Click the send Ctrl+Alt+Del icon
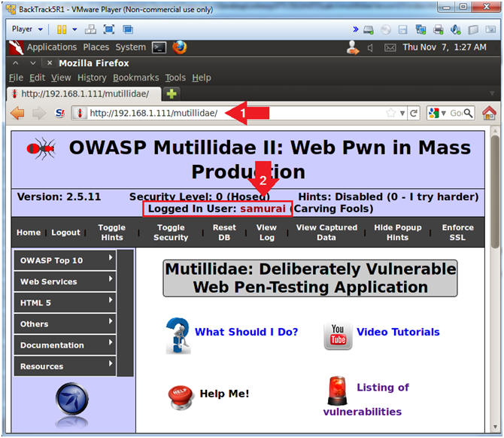 coord(90,29)
